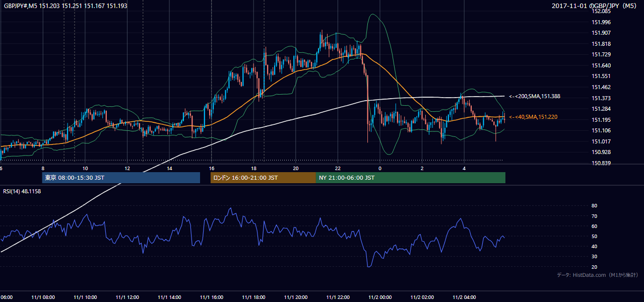
Task: Click the 152.085 price axis label
Action: coord(602,11)
